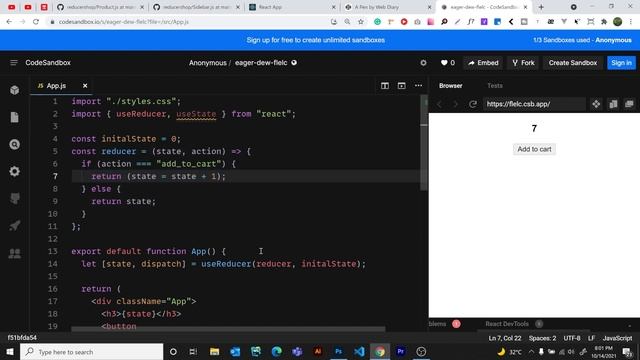The image size is (640, 360).
Task: Click the JavaScript language mode status item
Action: 617,338
